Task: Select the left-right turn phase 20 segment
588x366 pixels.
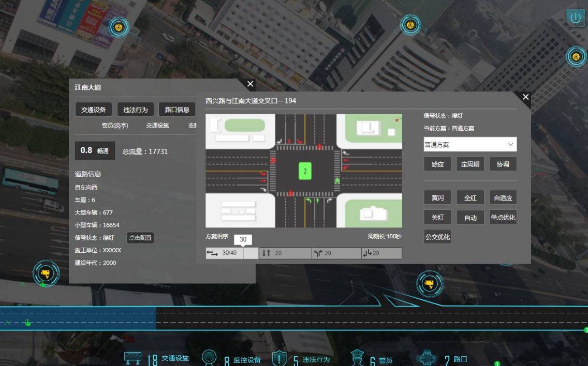Action: (x=336, y=253)
